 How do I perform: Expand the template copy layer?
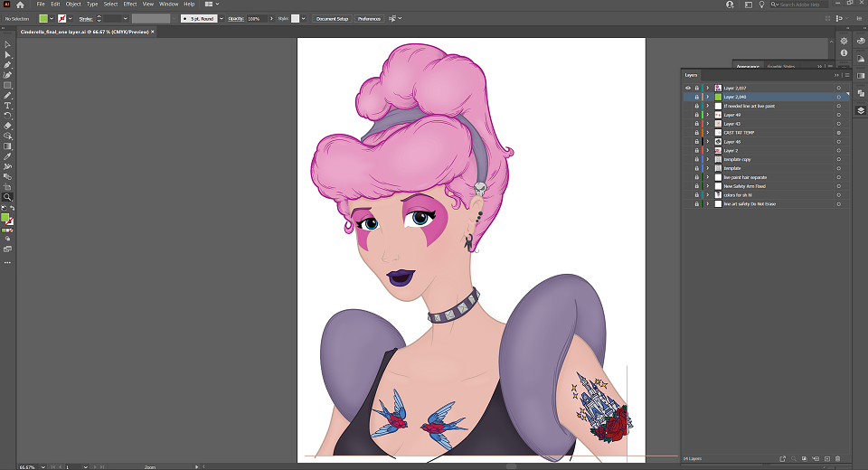pos(707,159)
